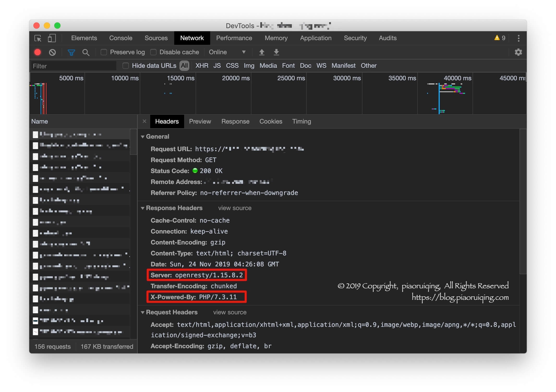
Task: Collapse the Request Headers section
Action: point(143,312)
